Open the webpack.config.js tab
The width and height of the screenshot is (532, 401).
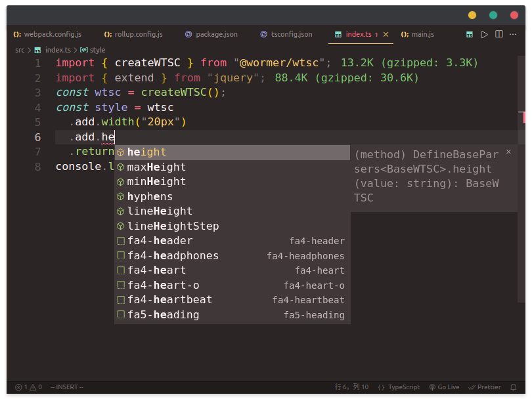(47, 34)
